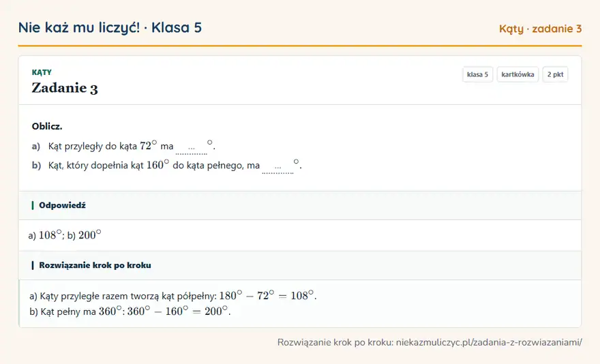
Task: Click the 'Nie każ mu liczyć! · Klasa 5' header title
Action: (110, 28)
